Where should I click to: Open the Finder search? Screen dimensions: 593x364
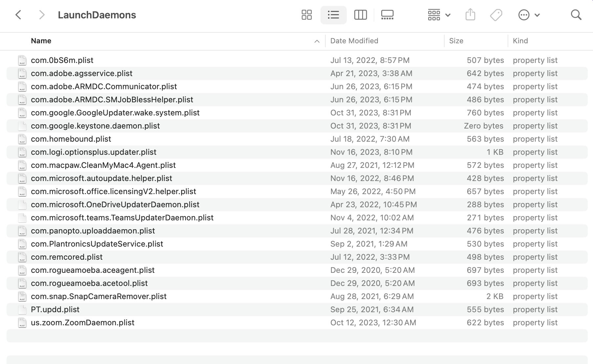(x=576, y=15)
